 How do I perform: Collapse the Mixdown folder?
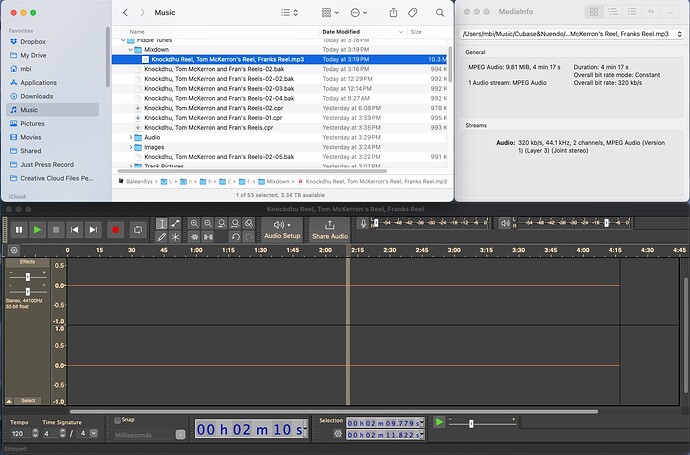(131, 50)
